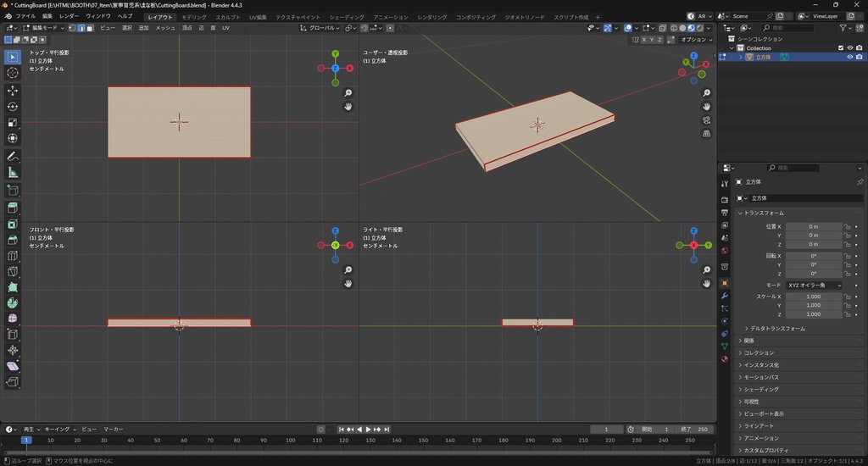
Task: Switch to rendered viewport shading
Action: pos(699,28)
